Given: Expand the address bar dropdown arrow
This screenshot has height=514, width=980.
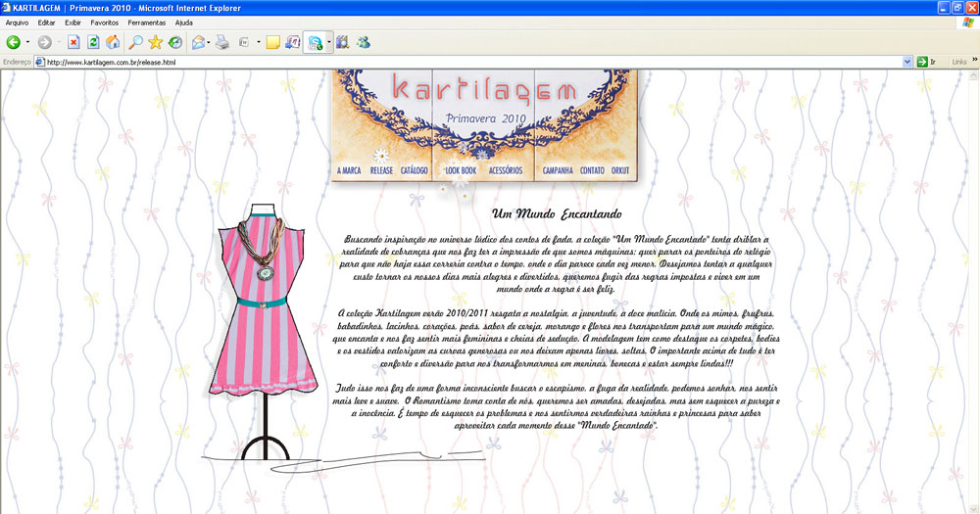Looking at the screenshot, I should pyautogui.click(x=907, y=62).
